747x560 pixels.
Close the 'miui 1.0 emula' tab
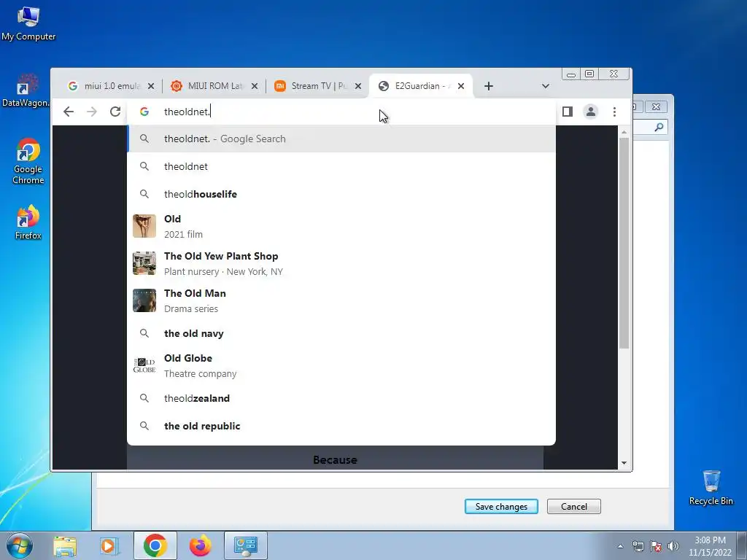pos(151,86)
